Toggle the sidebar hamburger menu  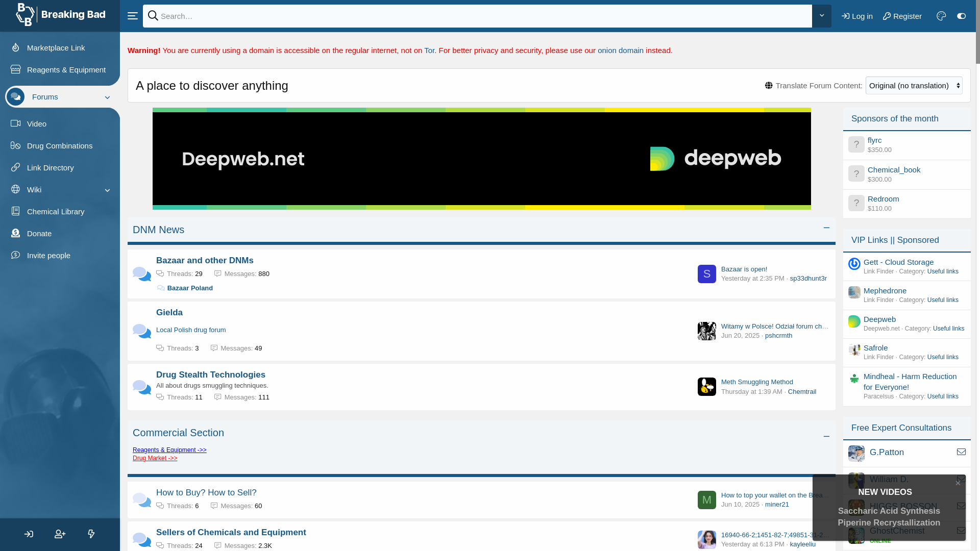(132, 16)
